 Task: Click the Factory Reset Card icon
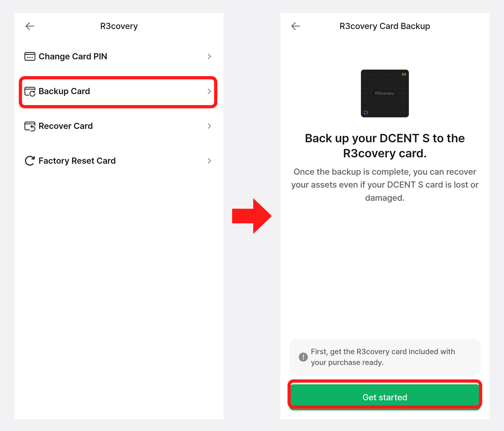tap(30, 161)
